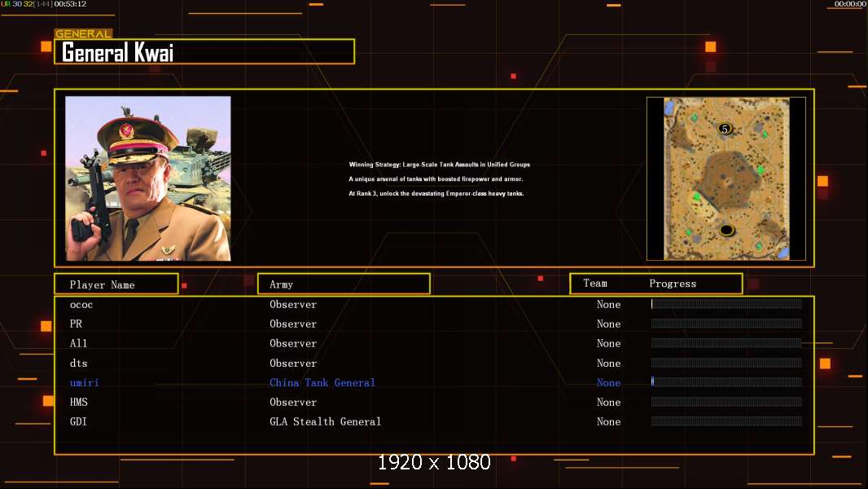The height and width of the screenshot is (489, 868).
Task: Click the dts loading progress bar
Action: coord(726,363)
